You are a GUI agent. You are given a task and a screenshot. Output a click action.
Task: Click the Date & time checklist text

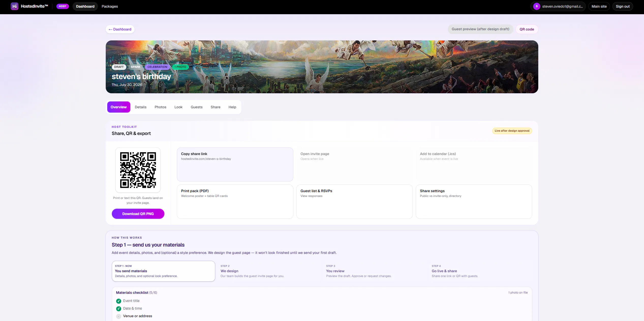point(132,309)
